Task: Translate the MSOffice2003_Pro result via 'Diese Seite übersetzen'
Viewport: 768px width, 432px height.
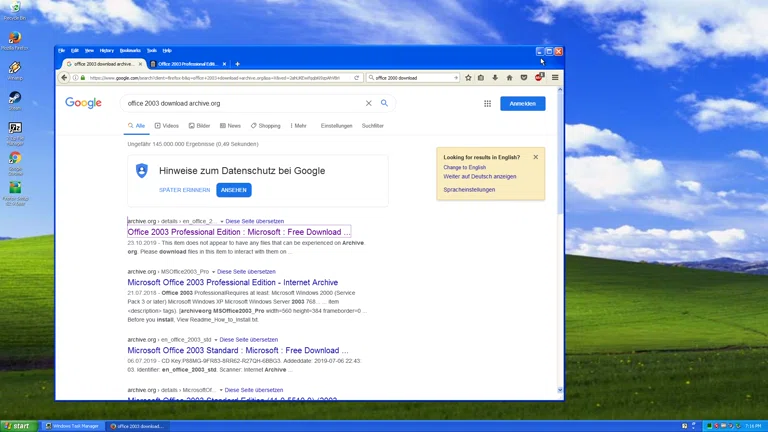Action: pos(246,271)
